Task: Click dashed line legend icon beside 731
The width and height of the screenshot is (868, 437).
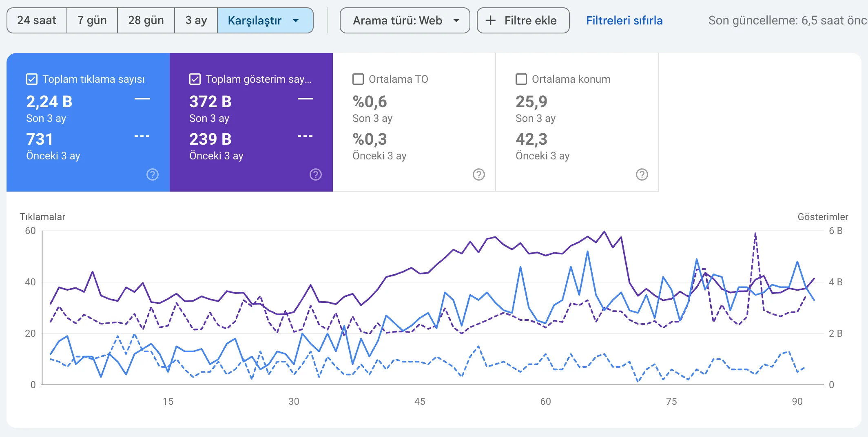Action: tap(142, 136)
